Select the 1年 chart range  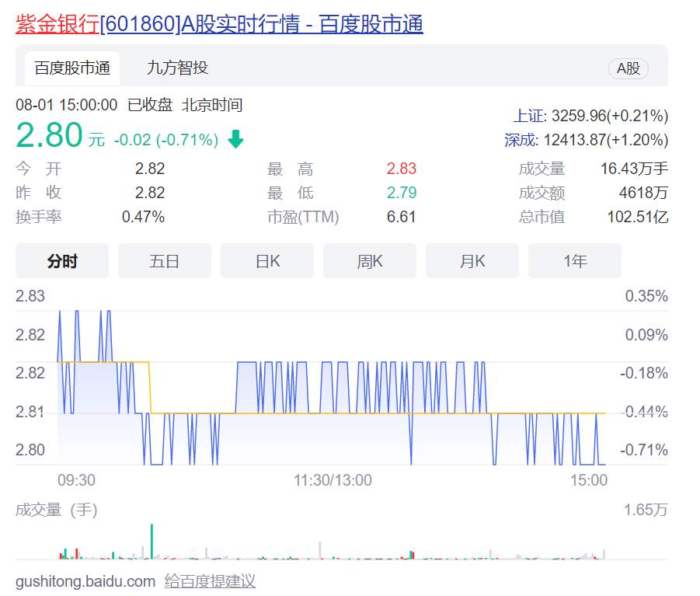pos(575,261)
